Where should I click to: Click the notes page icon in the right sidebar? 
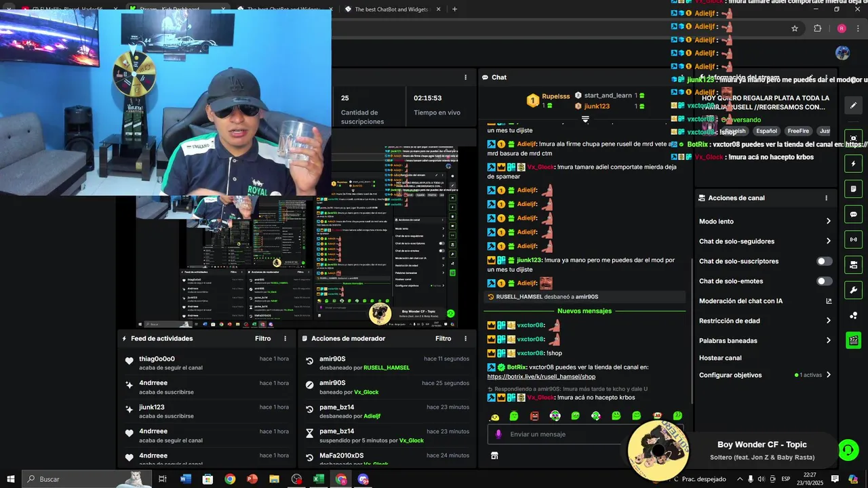coord(853,189)
